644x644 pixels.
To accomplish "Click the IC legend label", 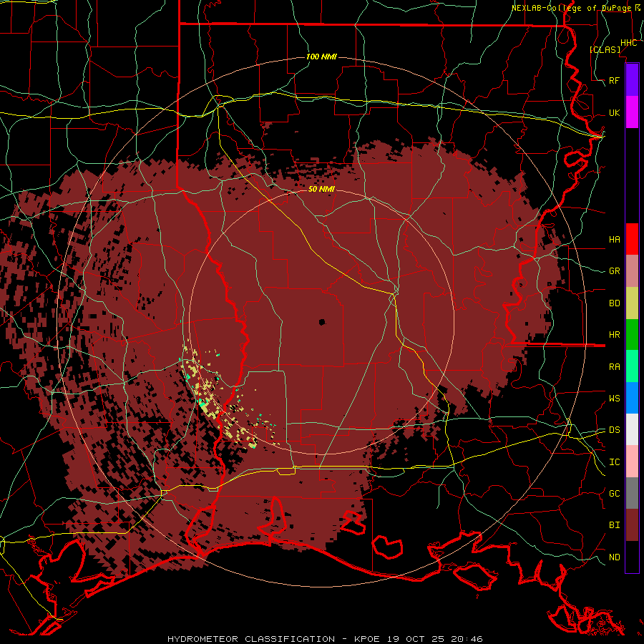I will click(x=614, y=462).
